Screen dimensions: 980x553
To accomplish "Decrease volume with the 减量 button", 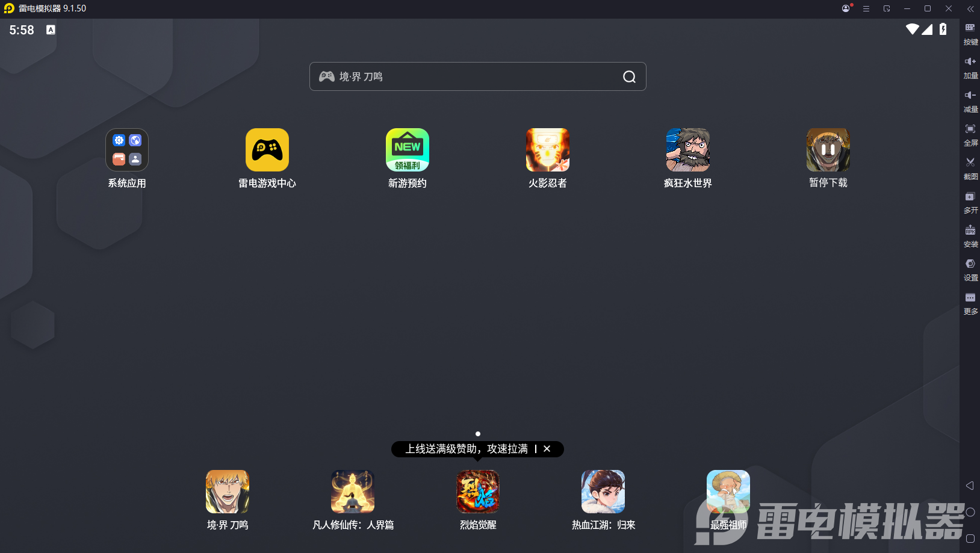I will [x=970, y=102].
